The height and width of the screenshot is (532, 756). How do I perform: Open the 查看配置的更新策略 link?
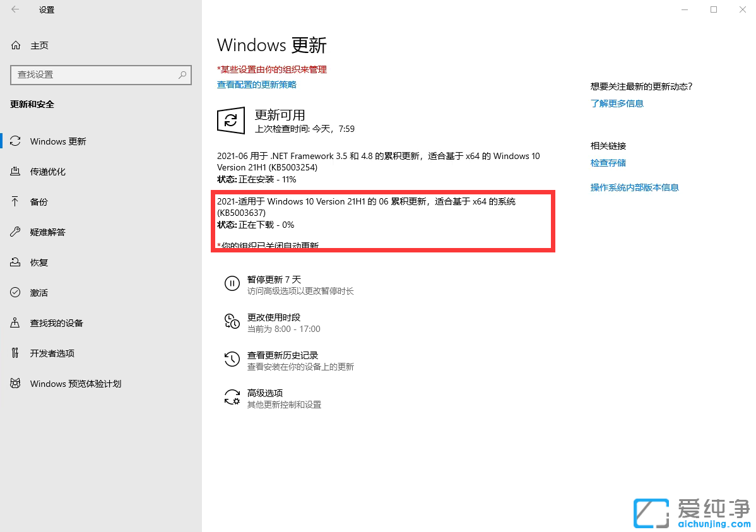coord(256,85)
